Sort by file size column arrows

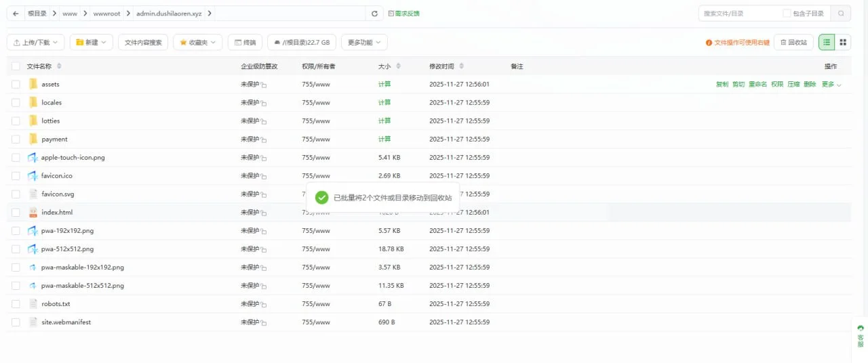coord(398,66)
